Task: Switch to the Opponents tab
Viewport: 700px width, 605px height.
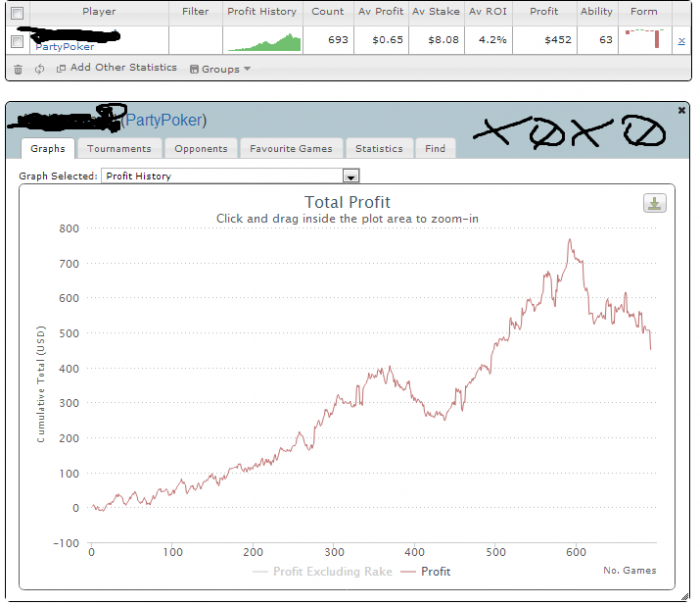Action: click(x=201, y=148)
